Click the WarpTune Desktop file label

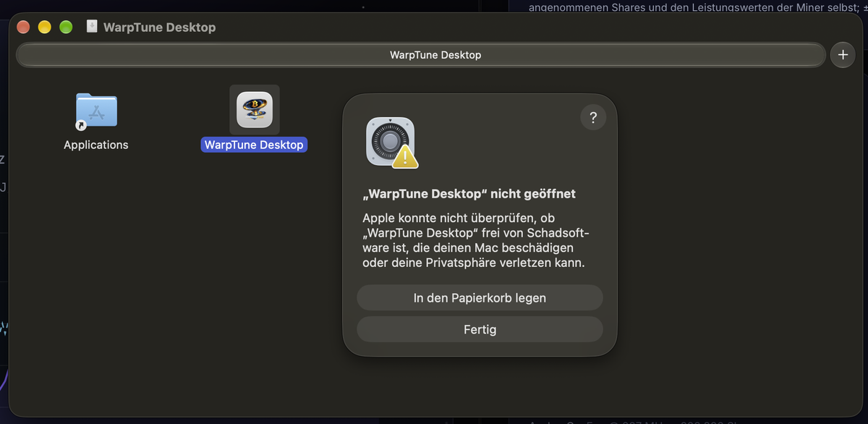click(x=254, y=145)
